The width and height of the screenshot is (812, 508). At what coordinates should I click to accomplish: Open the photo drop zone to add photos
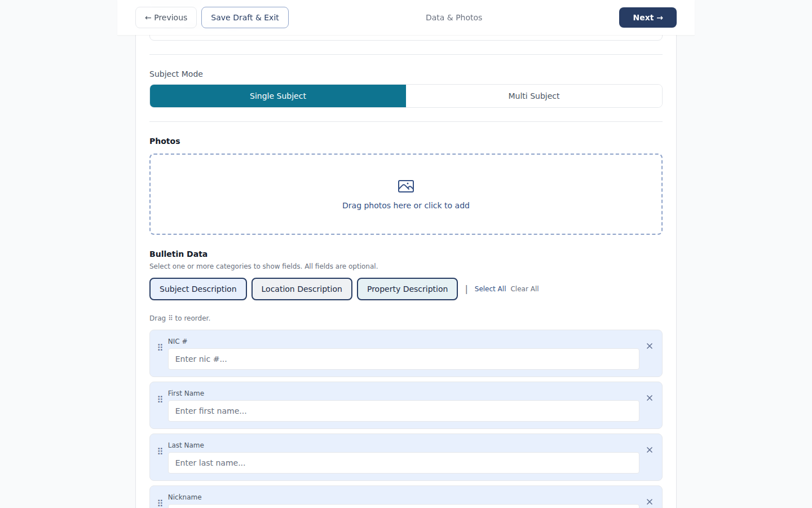coord(406,194)
